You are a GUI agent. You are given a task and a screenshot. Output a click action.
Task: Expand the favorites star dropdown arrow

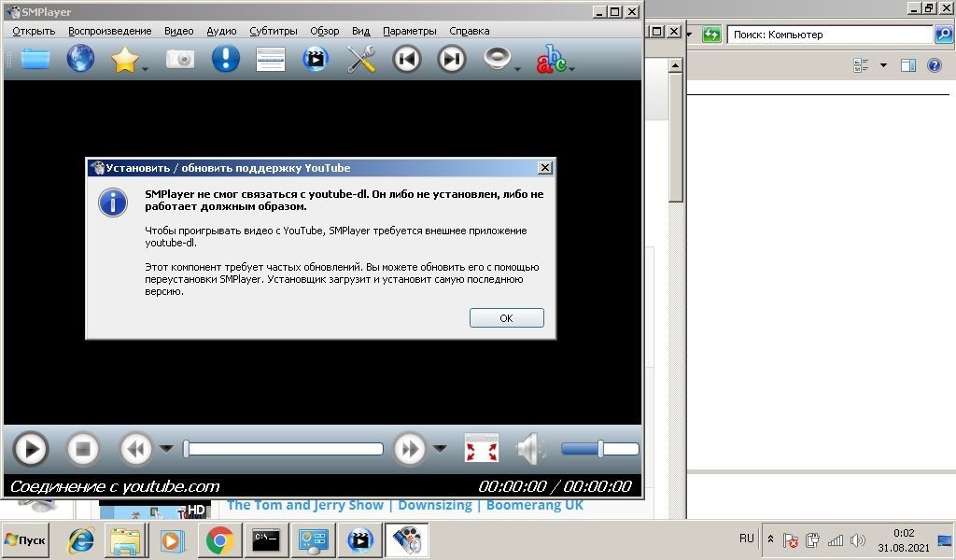[145, 69]
